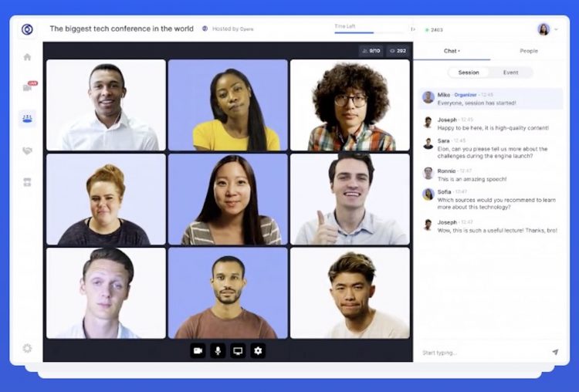The image size is (579, 392).
Task: Open the networking handshake sidebar icon
Action: tap(28, 150)
